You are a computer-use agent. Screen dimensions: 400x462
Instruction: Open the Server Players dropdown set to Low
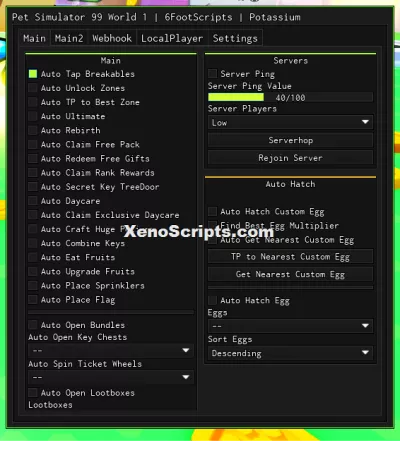coord(290,123)
